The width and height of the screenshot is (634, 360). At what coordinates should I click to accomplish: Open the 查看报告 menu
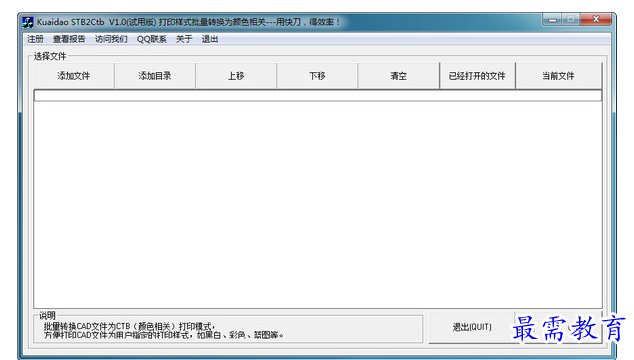point(69,39)
